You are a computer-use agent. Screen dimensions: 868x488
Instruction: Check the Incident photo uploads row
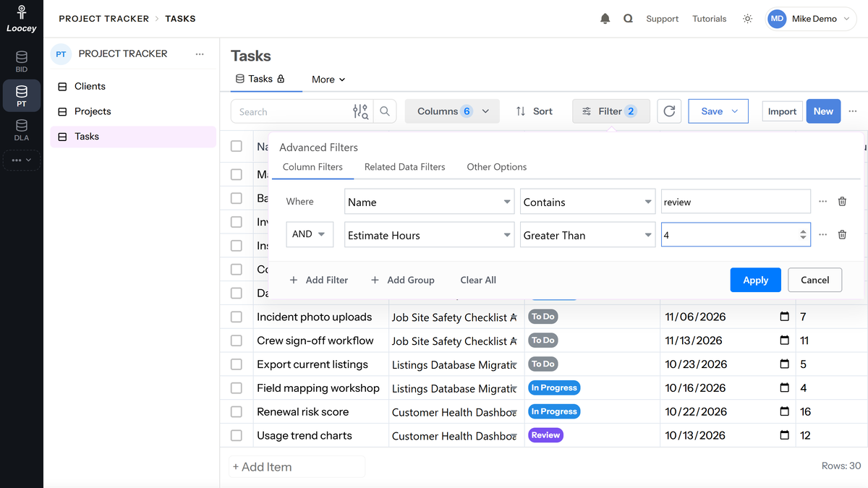coord(237,317)
